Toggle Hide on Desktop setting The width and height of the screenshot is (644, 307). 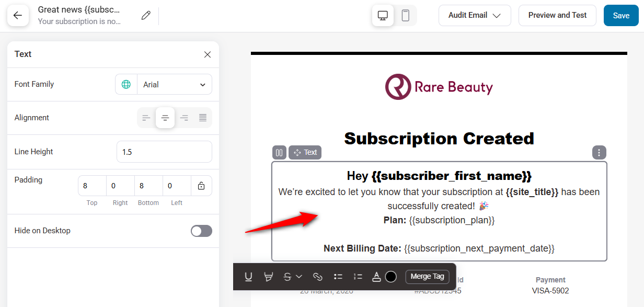pyautogui.click(x=201, y=230)
